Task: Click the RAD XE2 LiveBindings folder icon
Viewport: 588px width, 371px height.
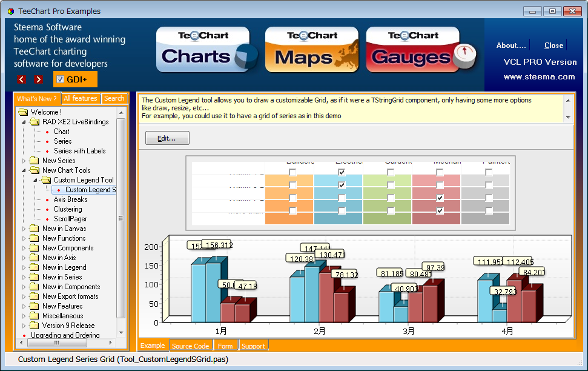Action: click(x=35, y=122)
